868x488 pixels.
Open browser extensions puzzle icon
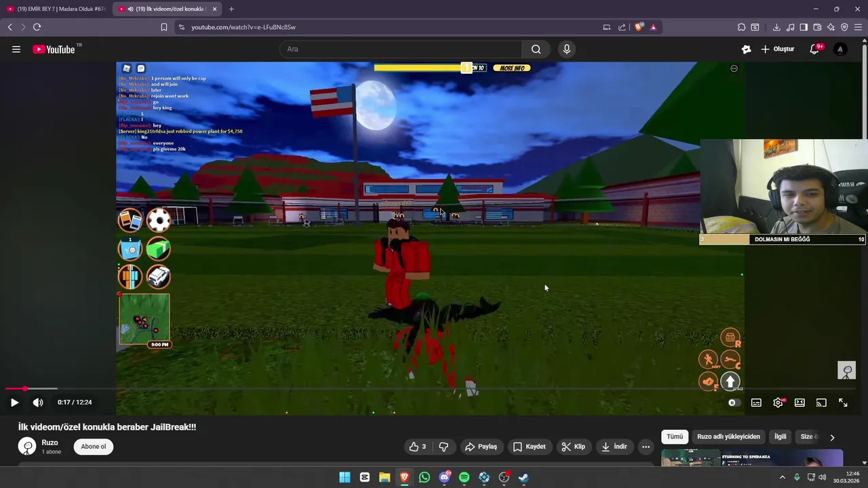[x=741, y=27]
